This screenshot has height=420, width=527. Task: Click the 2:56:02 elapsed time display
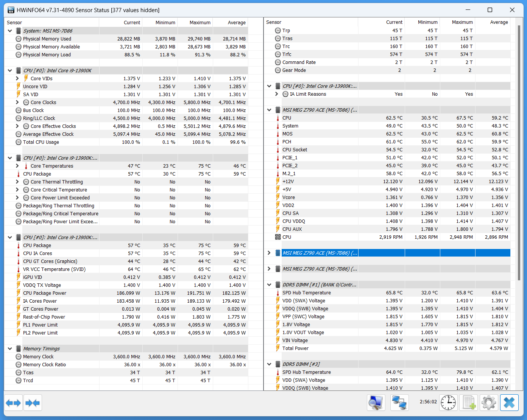point(428,402)
